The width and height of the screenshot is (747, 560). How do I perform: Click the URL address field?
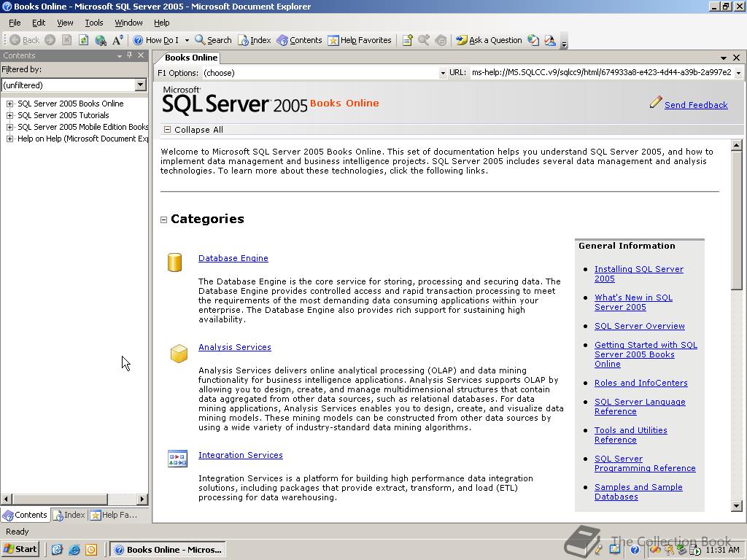click(602, 72)
